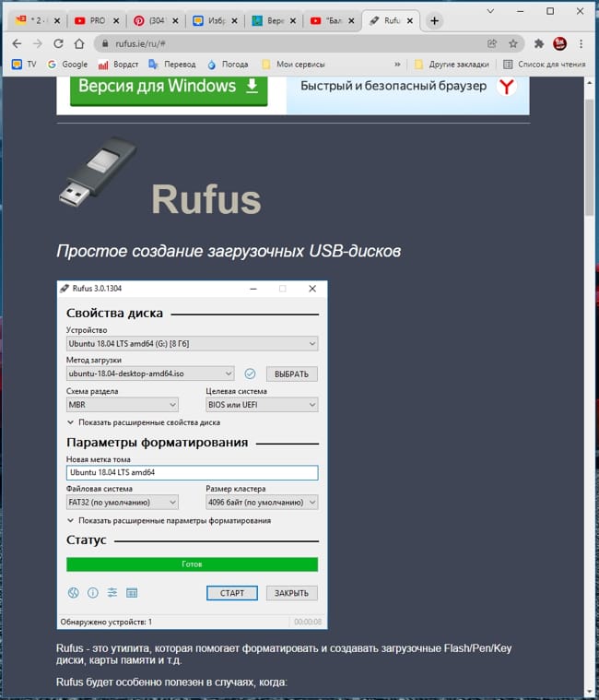Open the Устройство device dropdown
Viewport: 599px width, 700px height.
click(193, 344)
